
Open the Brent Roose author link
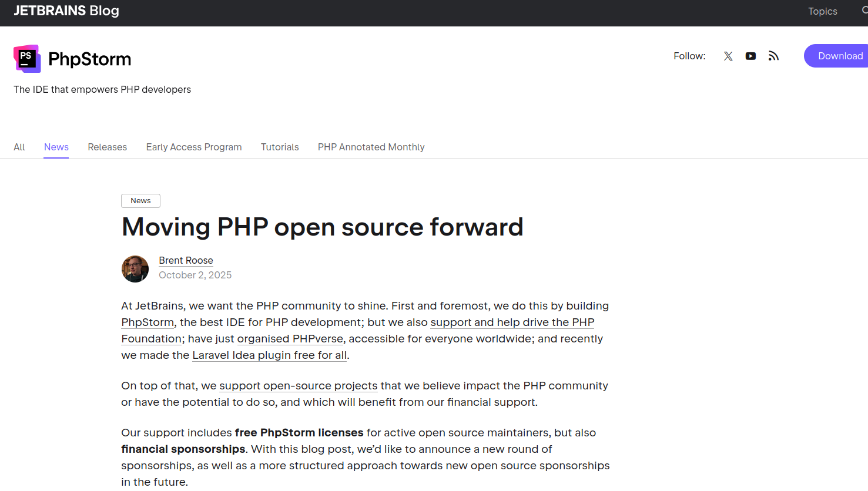point(186,260)
